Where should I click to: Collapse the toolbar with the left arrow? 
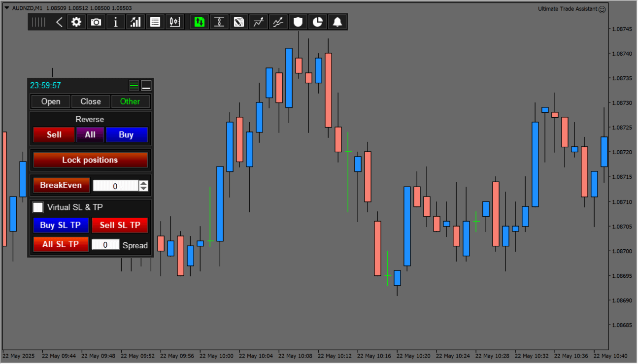pos(59,22)
